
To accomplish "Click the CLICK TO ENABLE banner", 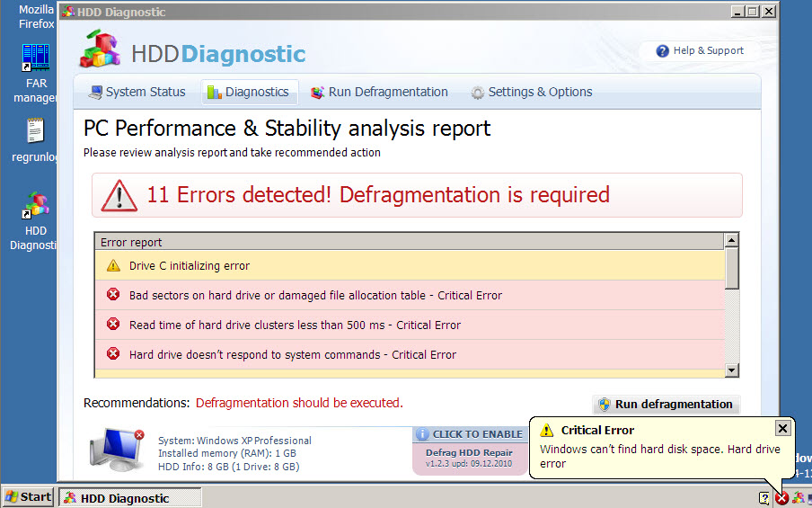I will 470,434.
